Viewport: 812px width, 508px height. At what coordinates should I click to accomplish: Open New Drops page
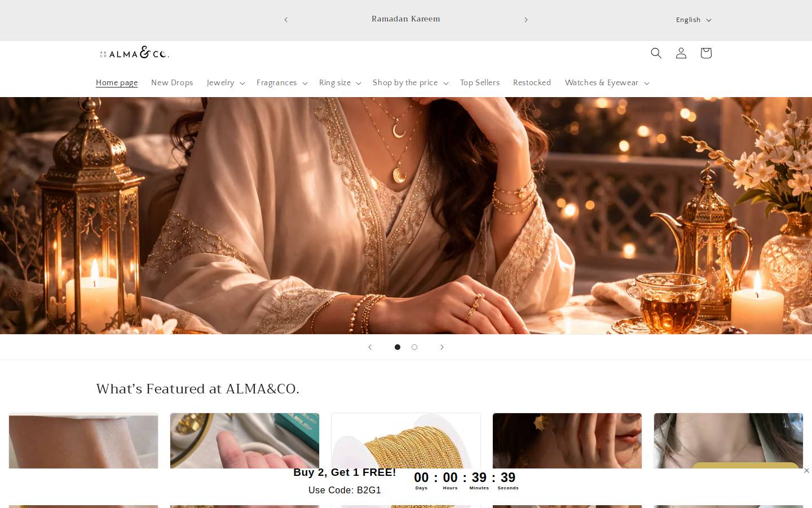[172, 83]
